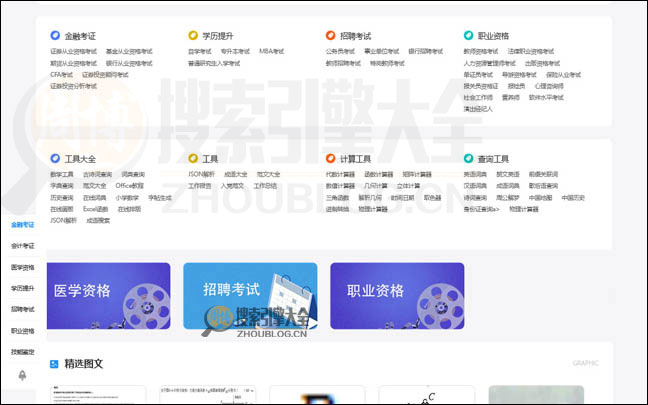The height and width of the screenshot is (405, 648).
Task: Open the 几何计算 link
Action: (x=376, y=186)
